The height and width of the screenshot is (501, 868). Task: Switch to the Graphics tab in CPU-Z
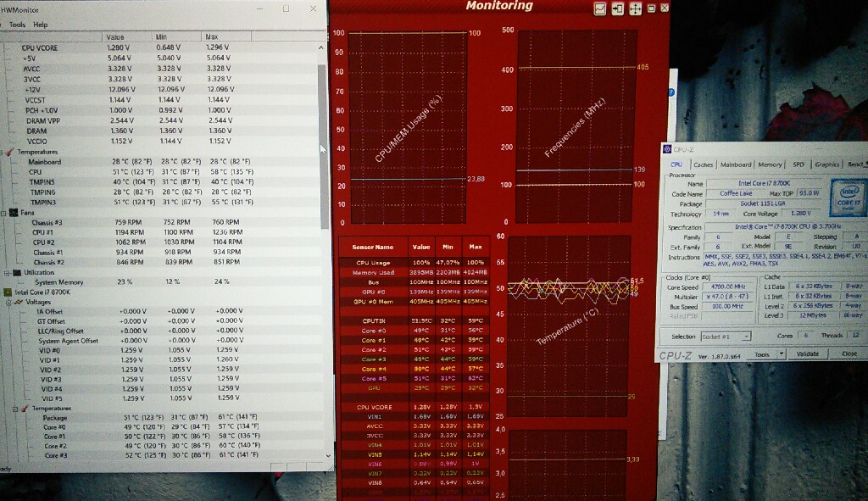coord(827,165)
